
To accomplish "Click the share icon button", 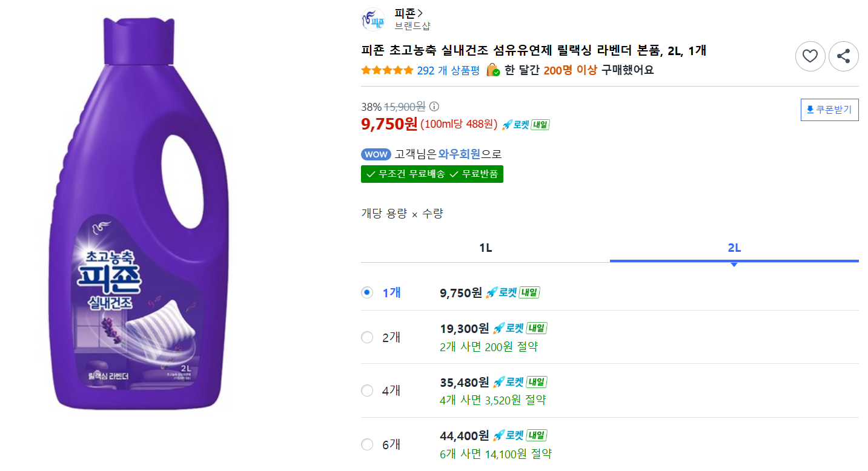I will (x=843, y=57).
